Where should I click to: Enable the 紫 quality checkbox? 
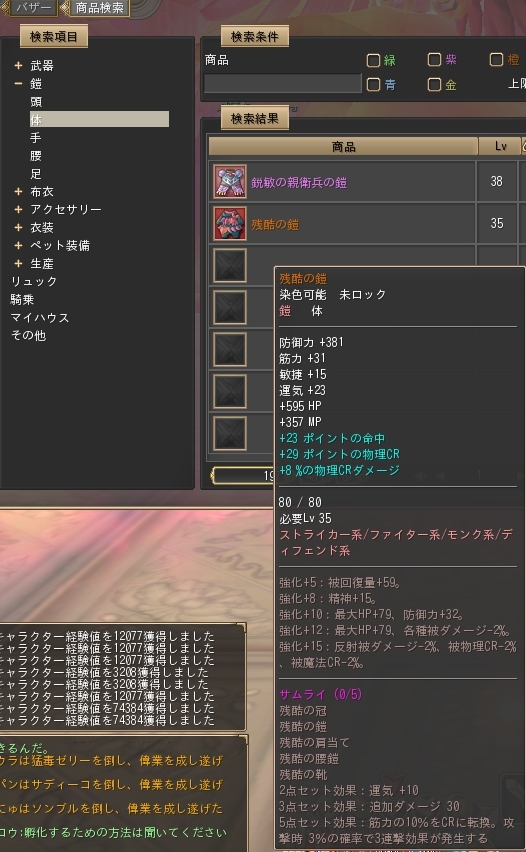tap(434, 59)
